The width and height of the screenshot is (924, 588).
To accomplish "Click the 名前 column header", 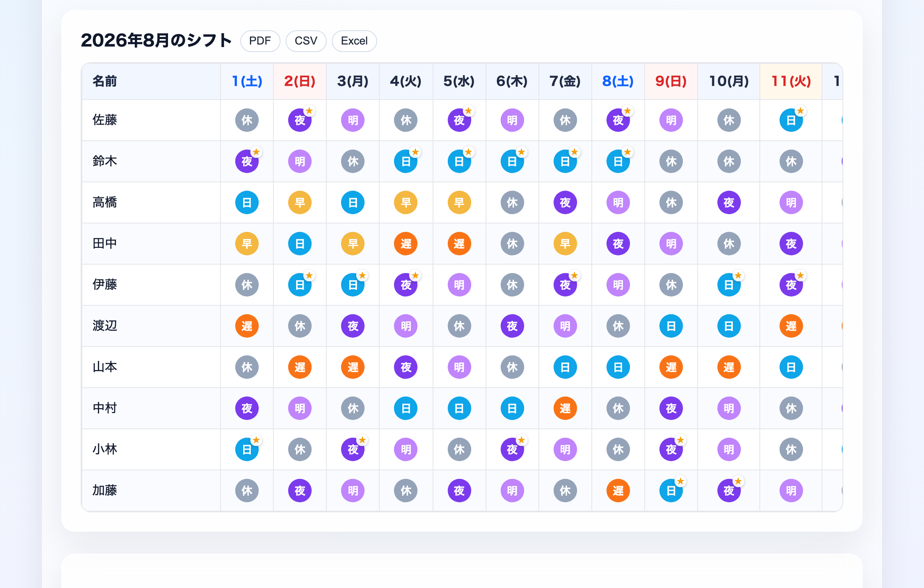I will (x=151, y=81).
